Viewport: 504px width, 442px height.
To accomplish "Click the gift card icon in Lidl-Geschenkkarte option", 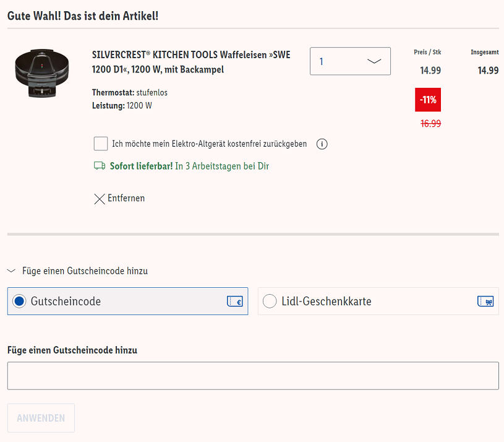I will coord(485,301).
